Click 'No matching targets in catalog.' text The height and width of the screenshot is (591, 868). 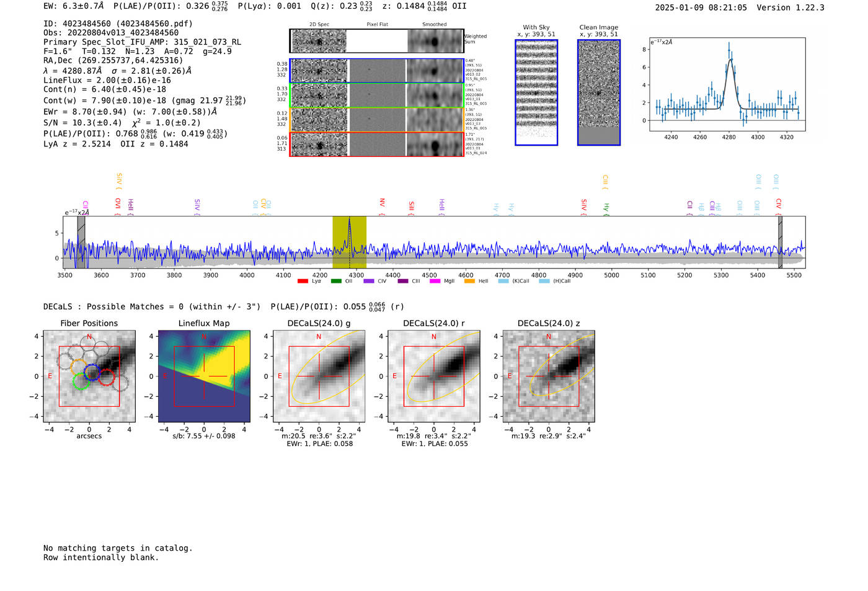point(118,548)
